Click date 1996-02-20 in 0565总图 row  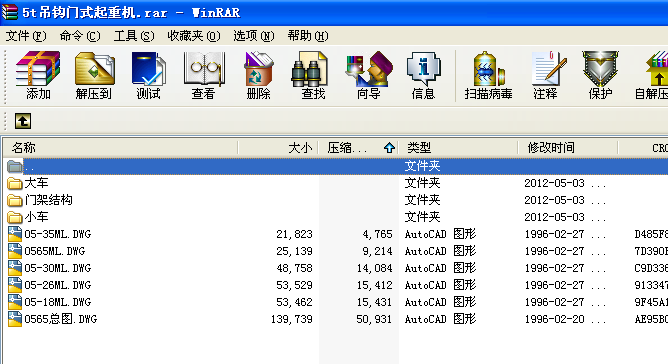554,319
